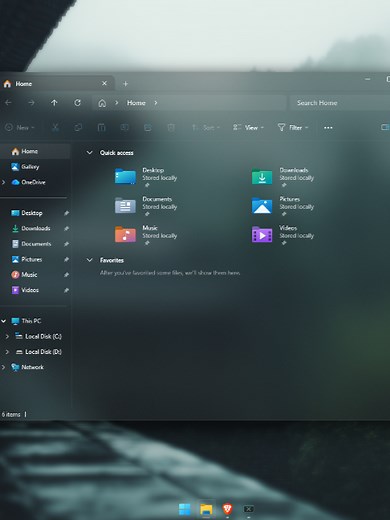Image resolution: width=390 pixels, height=520 pixels.
Task: Open the Videos folder in Quick access
Action: tap(283, 234)
